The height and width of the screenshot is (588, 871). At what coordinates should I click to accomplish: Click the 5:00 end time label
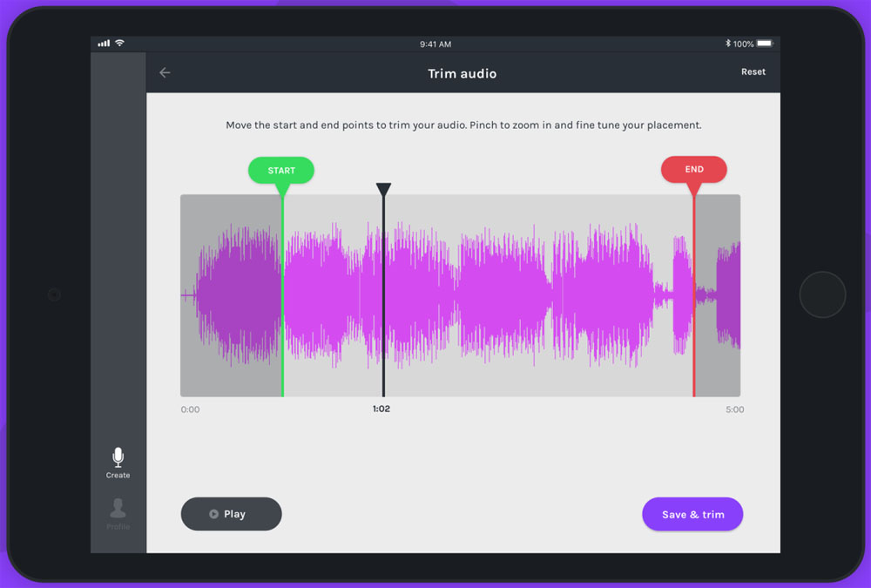tap(734, 409)
